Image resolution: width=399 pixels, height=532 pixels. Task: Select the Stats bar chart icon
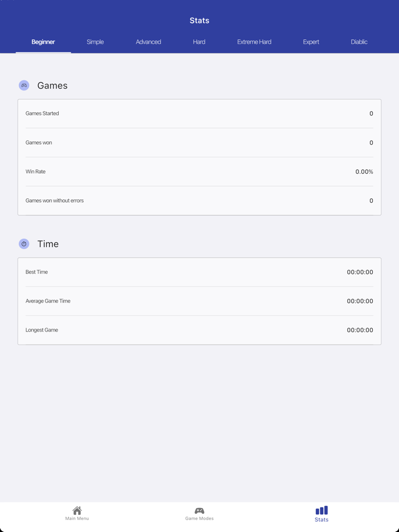pos(321,510)
